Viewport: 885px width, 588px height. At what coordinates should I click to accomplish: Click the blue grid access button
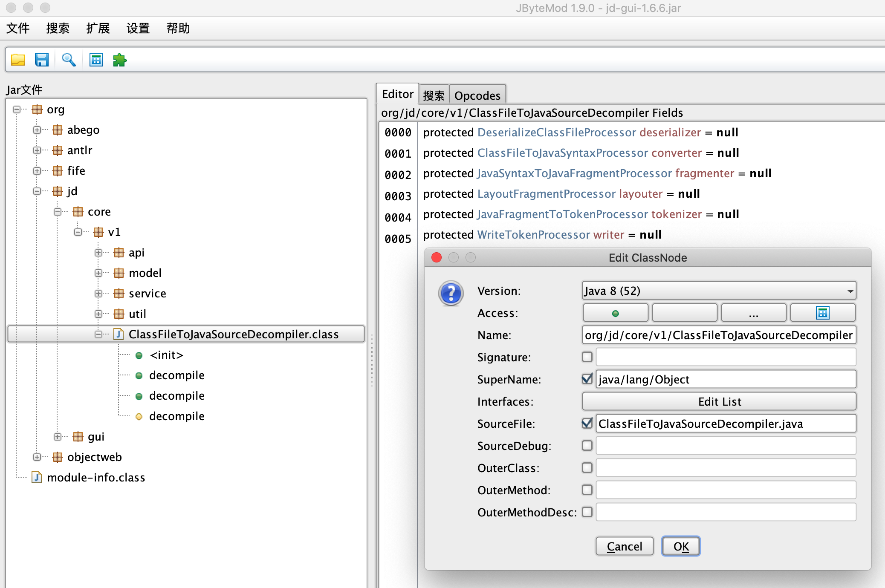click(x=822, y=314)
